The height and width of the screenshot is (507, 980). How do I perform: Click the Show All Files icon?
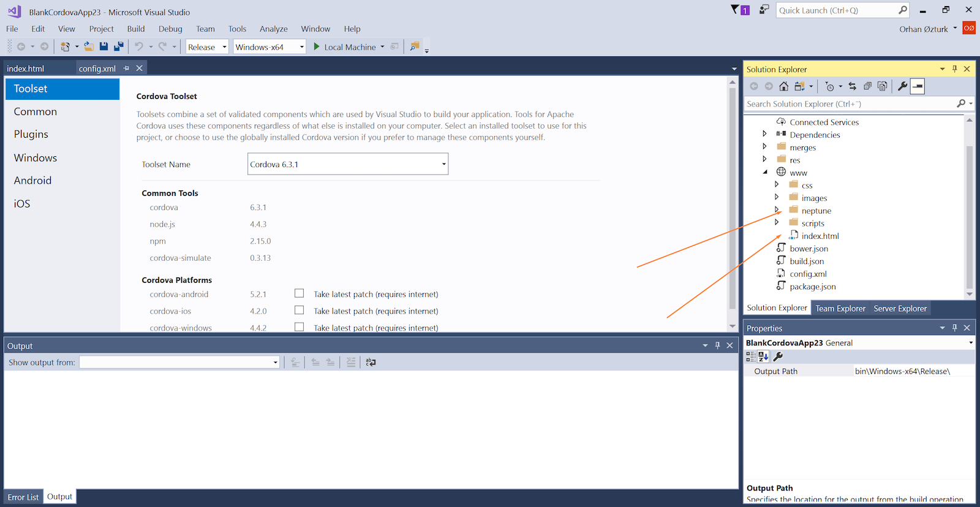(x=882, y=86)
